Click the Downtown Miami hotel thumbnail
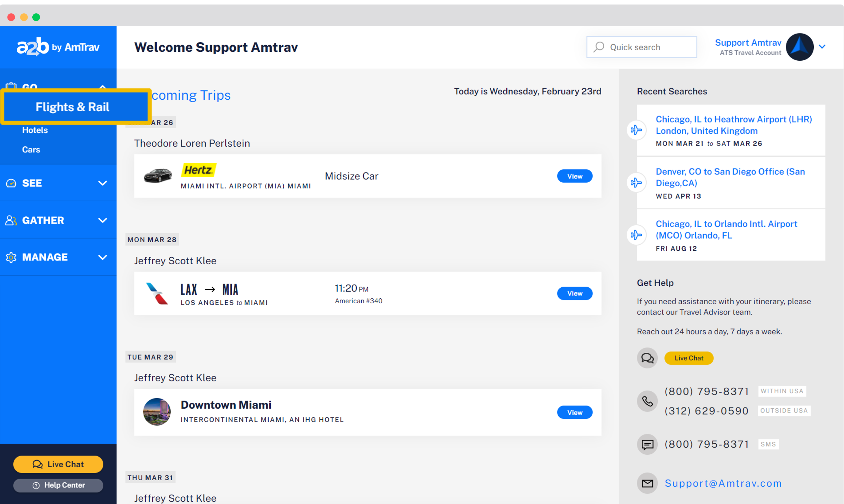This screenshot has height=504, width=844. pyautogui.click(x=157, y=412)
